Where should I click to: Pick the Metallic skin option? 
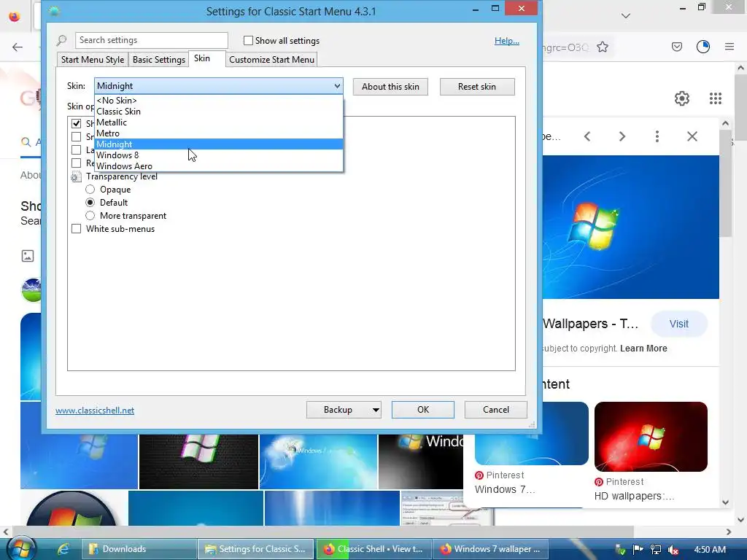pyautogui.click(x=219, y=122)
